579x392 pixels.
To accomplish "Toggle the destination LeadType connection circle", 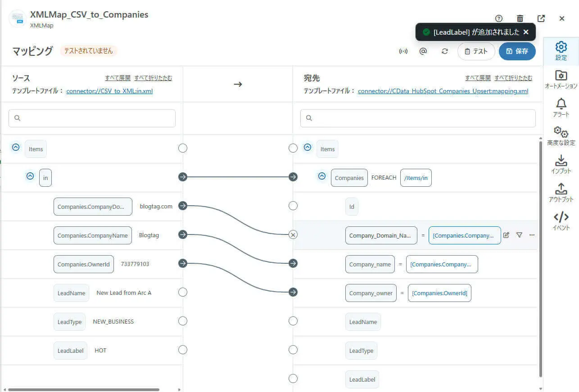I will tap(293, 350).
